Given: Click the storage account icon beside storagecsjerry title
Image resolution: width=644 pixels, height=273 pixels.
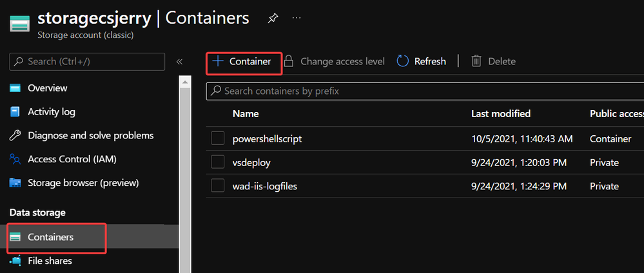Looking at the screenshot, I should (x=20, y=24).
